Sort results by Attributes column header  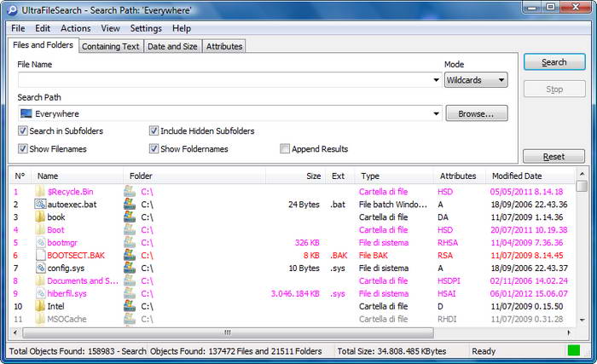460,176
